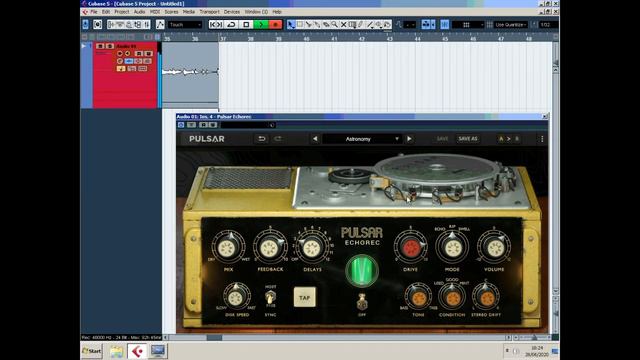Open the plugin three-dot options menu
The image size is (640, 360).
click(542, 139)
